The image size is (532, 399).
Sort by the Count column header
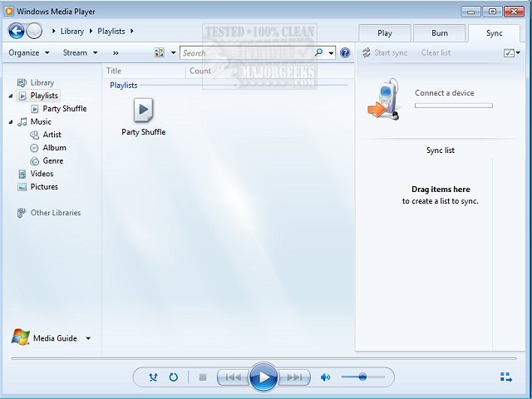pyautogui.click(x=200, y=71)
